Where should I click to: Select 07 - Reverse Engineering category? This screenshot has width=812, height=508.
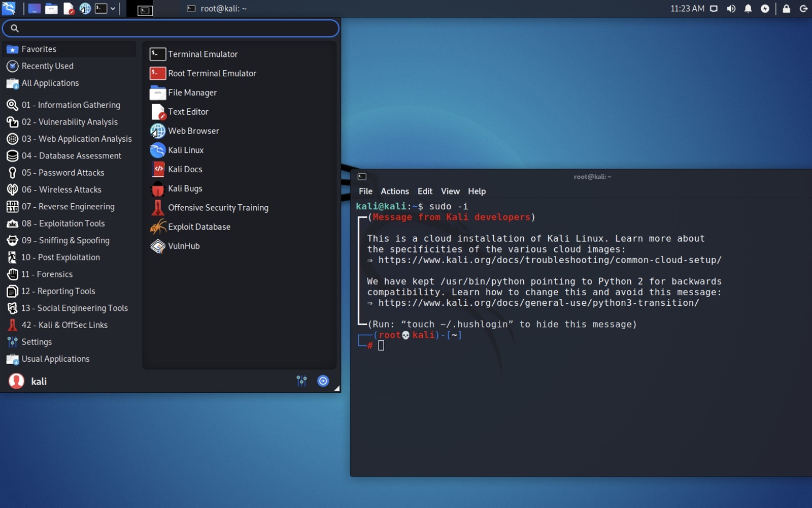pyautogui.click(x=69, y=207)
